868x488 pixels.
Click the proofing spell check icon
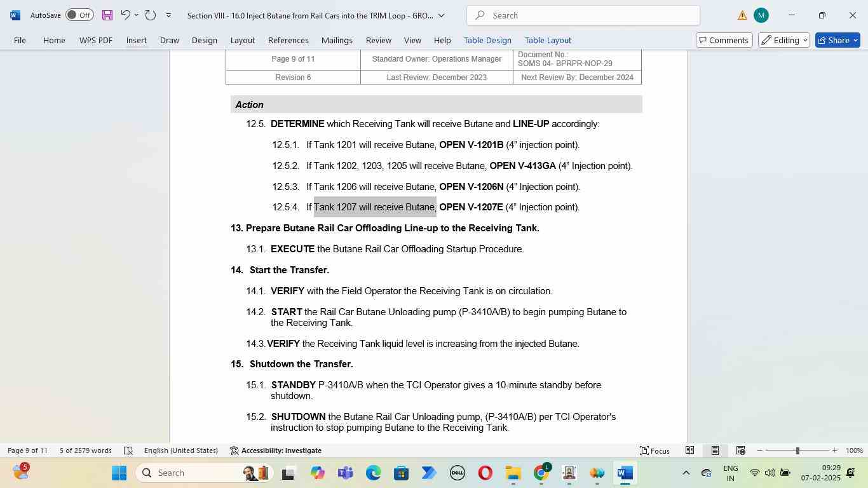pos(128,451)
